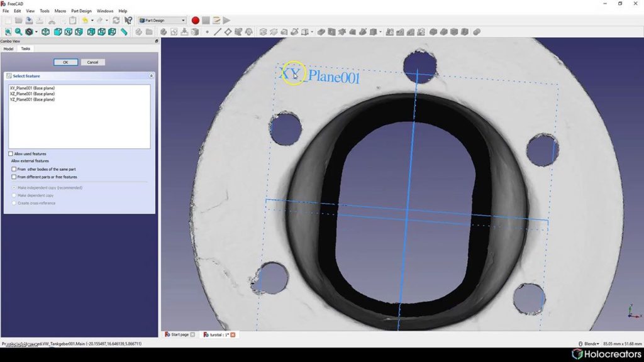Click the Pad feature icon

(264, 32)
